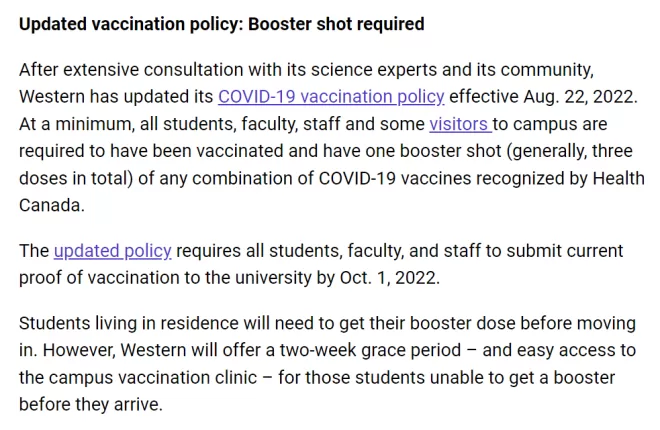This screenshot has width=660, height=430.
Task: Click the word 'Canada.' on its own line
Action: point(52,205)
